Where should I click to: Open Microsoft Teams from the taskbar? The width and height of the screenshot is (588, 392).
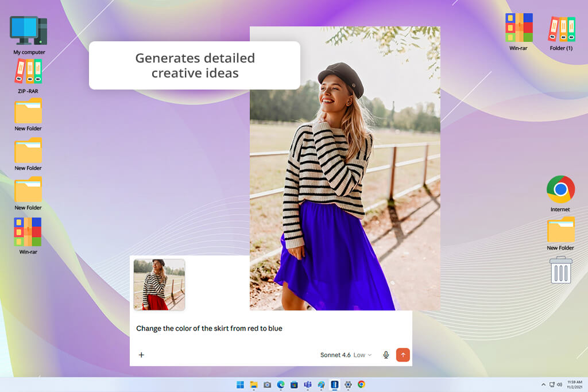click(308, 385)
